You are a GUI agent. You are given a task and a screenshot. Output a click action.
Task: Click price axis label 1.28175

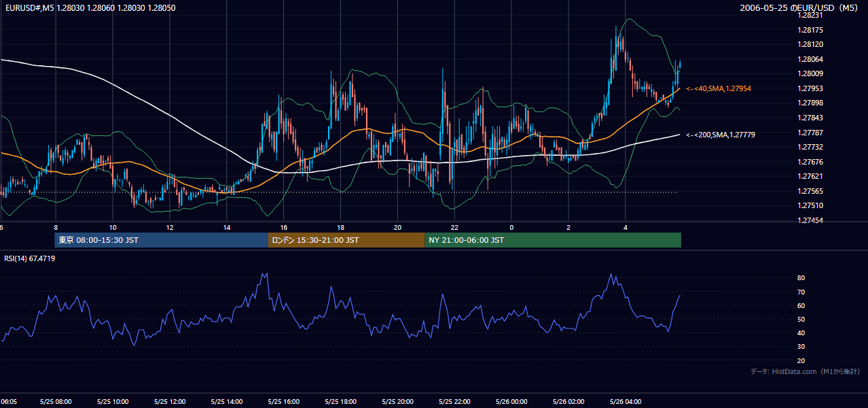(810, 30)
